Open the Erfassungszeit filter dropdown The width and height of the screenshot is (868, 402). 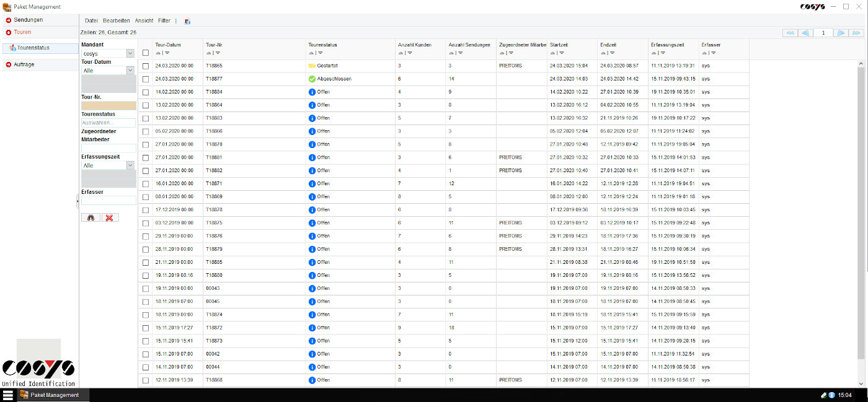point(130,165)
